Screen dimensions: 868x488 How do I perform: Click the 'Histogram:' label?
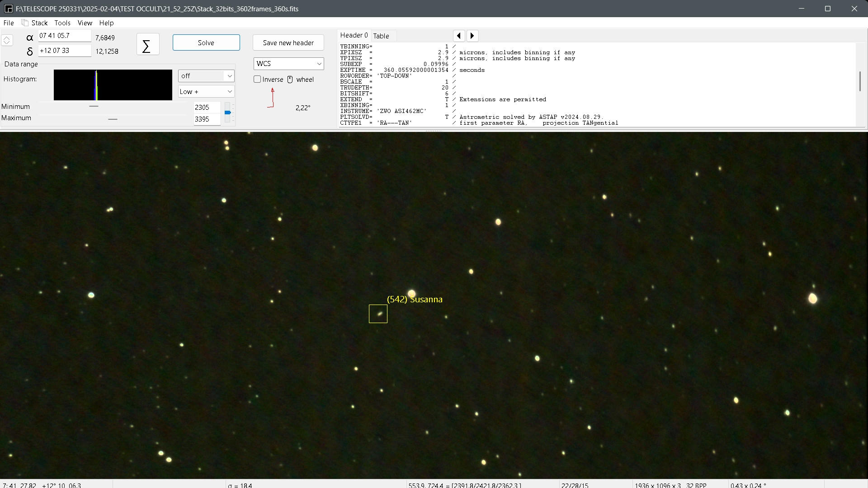(x=20, y=79)
